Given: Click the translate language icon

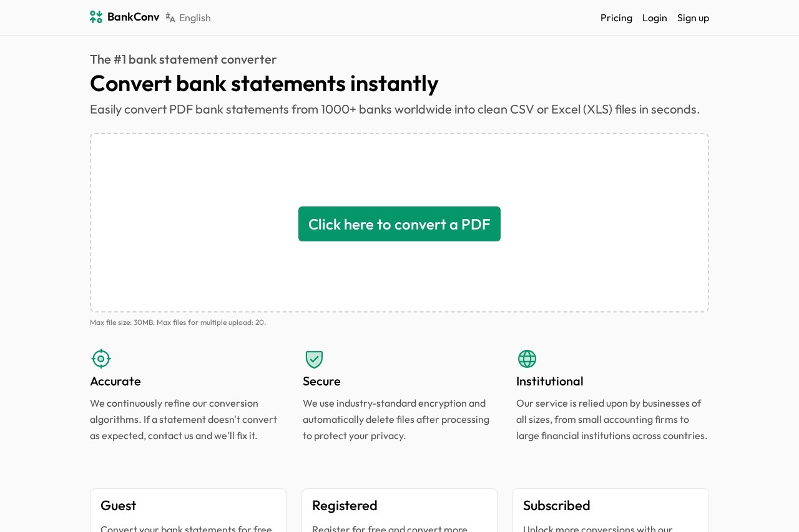Looking at the screenshot, I should point(170,17).
